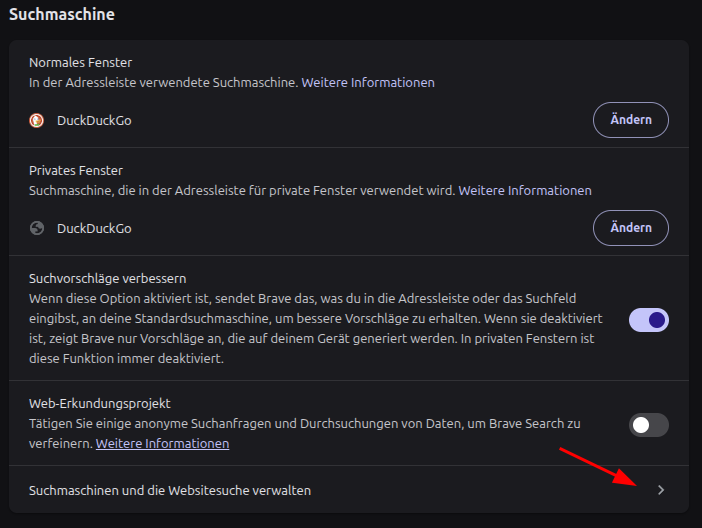Click the Web-Erkundungsprojekt title
This screenshot has height=528, width=702.
pyautogui.click(x=100, y=404)
